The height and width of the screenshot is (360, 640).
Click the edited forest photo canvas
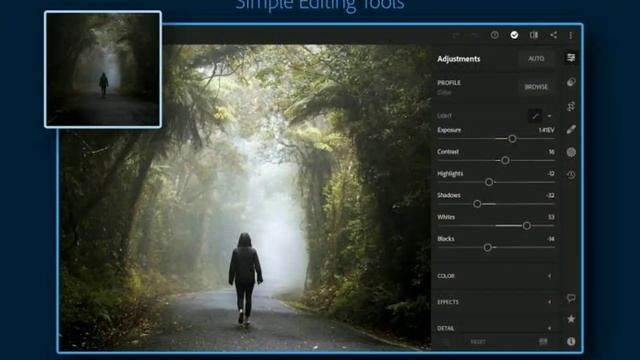245,197
